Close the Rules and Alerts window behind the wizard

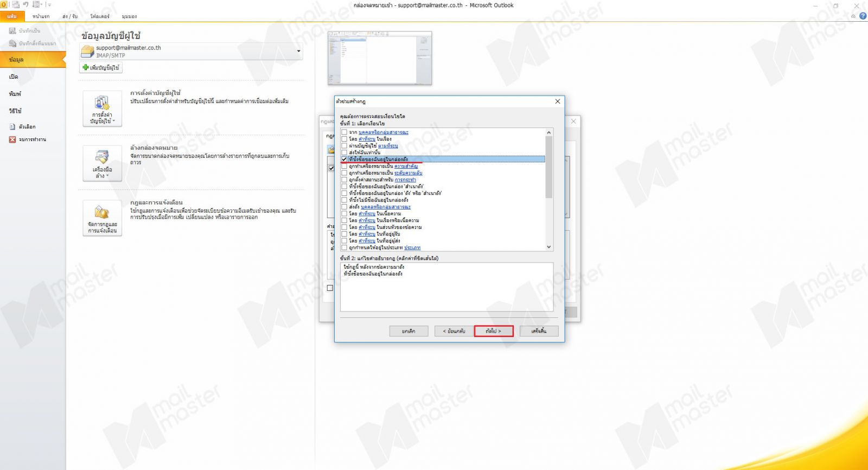coord(573,121)
